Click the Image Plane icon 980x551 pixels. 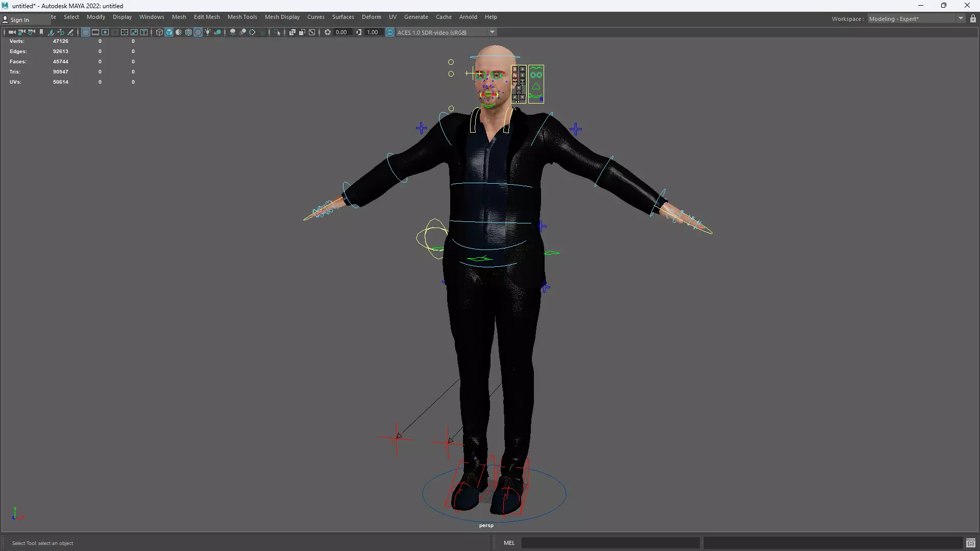pos(51,32)
